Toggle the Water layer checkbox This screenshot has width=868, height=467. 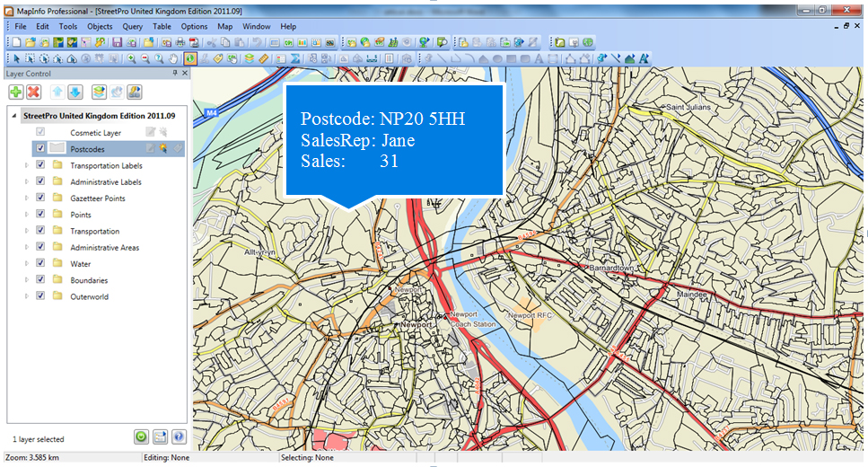(40, 262)
